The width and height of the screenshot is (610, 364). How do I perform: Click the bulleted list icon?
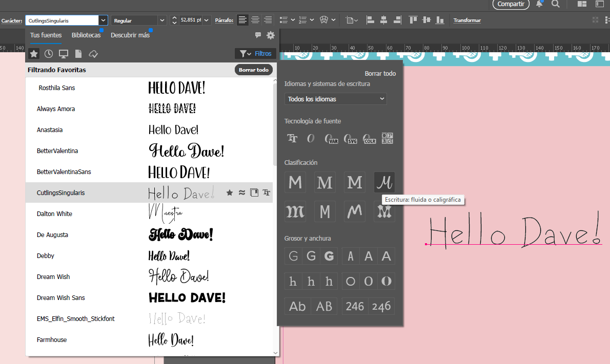point(283,20)
